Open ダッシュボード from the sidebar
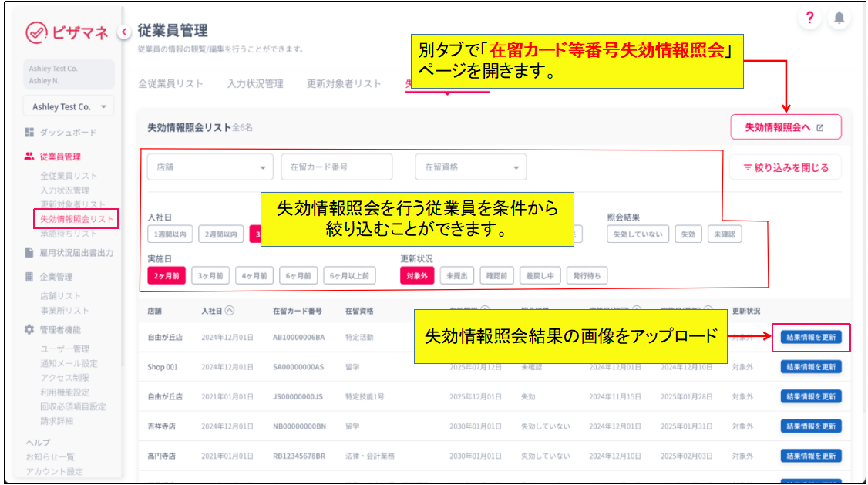Image resolution: width=868 pixels, height=485 pixels. [68, 132]
